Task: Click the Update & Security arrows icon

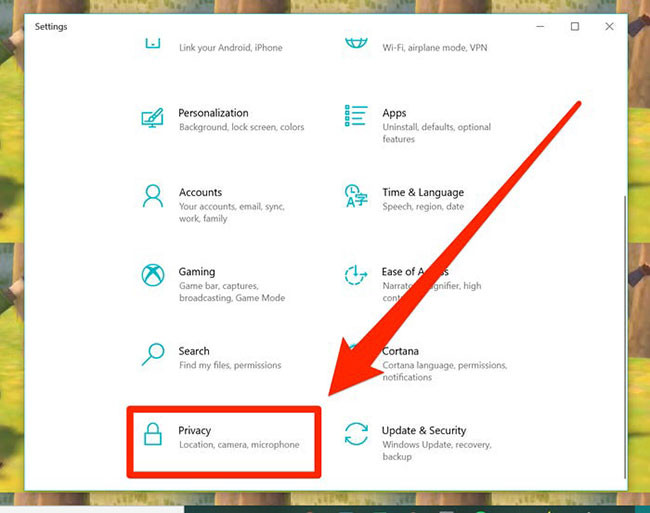Action: (356, 434)
